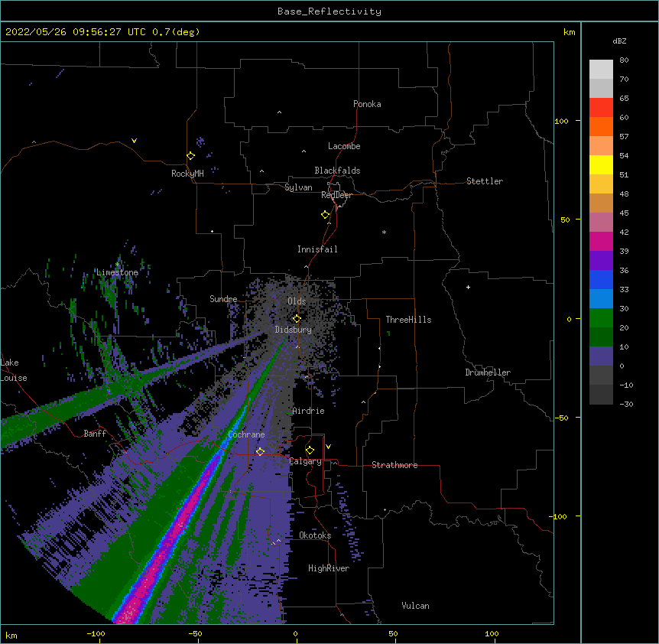Click the bright green 30–20 dBZ legend swatch
Screen dimensions: 659x644
[601, 318]
